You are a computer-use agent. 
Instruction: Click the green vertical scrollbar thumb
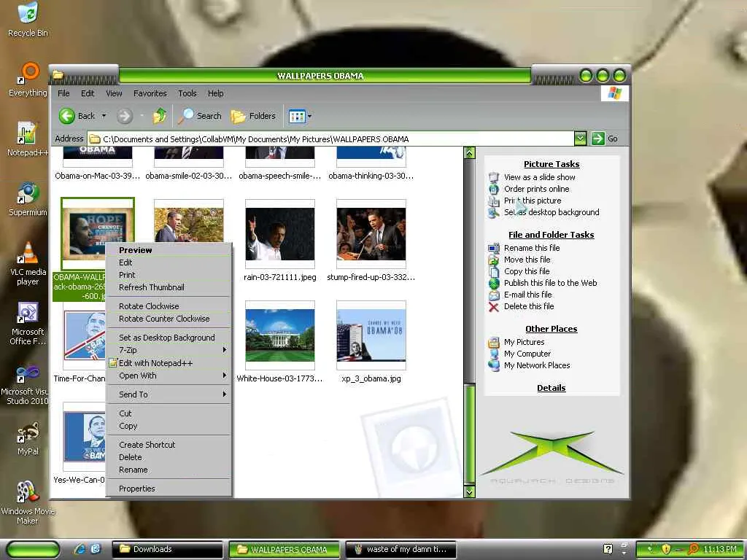coord(469,434)
